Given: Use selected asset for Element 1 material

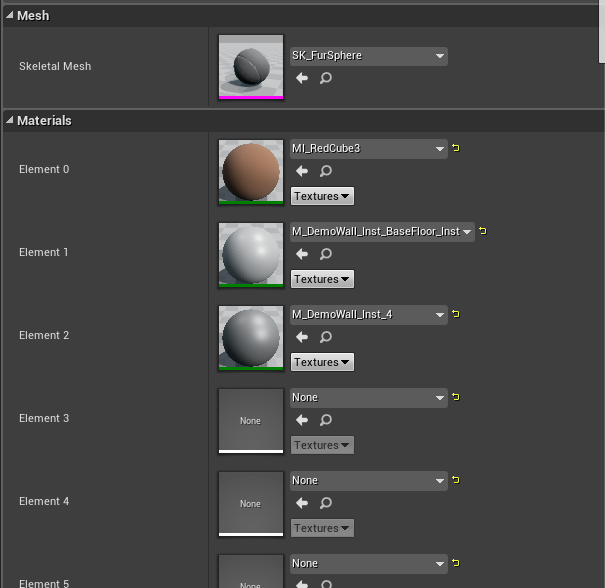Looking at the screenshot, I should tap(302, 254).
